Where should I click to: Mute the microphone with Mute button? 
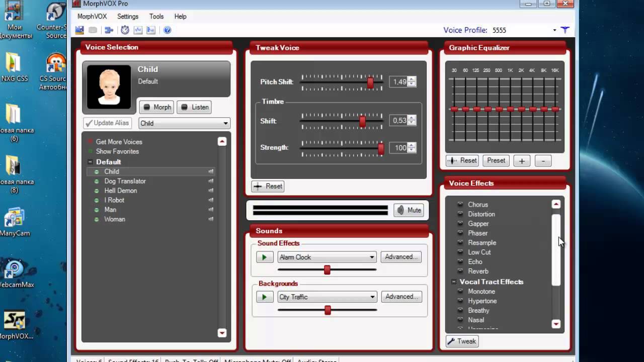(409, 210)
